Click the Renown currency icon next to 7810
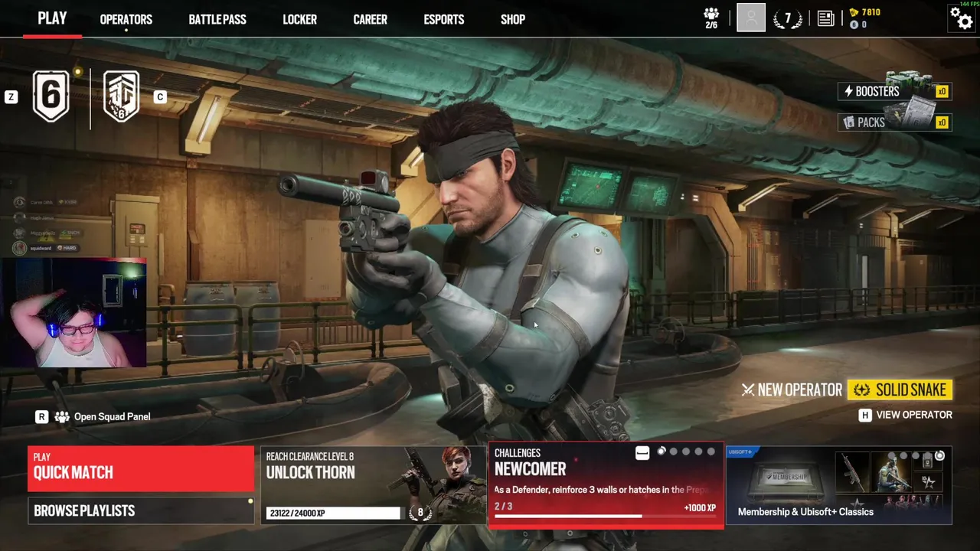This screenshot has height=551, width=980. pyautogui.click(x=854, y=12)
